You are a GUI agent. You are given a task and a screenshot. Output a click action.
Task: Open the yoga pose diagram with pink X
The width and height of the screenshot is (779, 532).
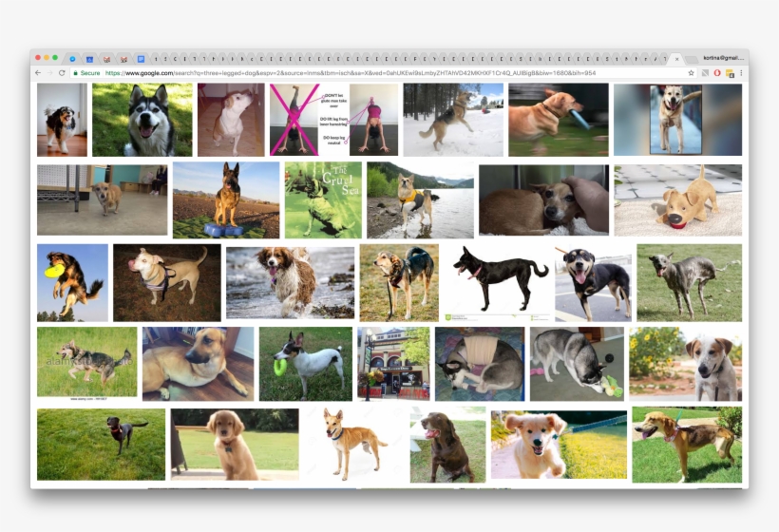tap(333, 120)
